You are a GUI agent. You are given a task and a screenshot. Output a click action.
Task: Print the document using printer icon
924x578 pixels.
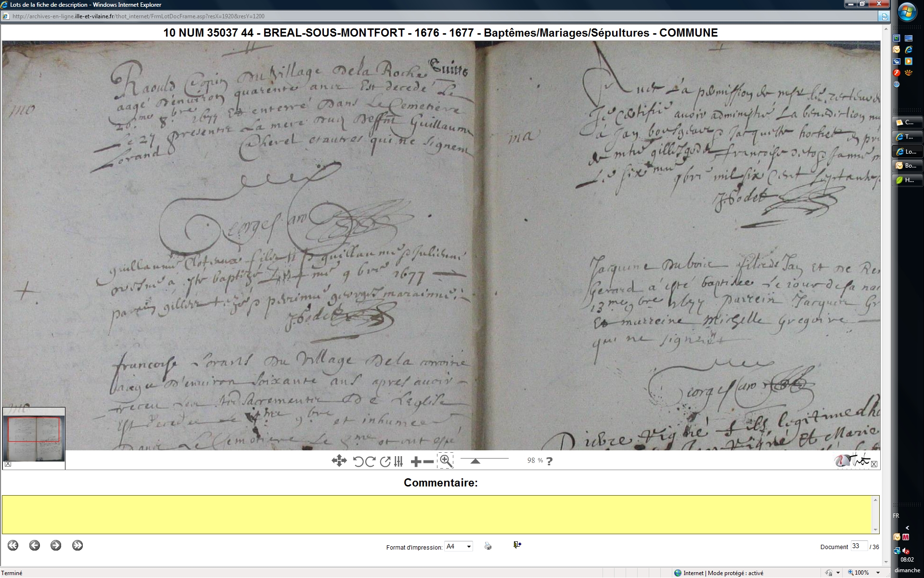coord(488,546)
